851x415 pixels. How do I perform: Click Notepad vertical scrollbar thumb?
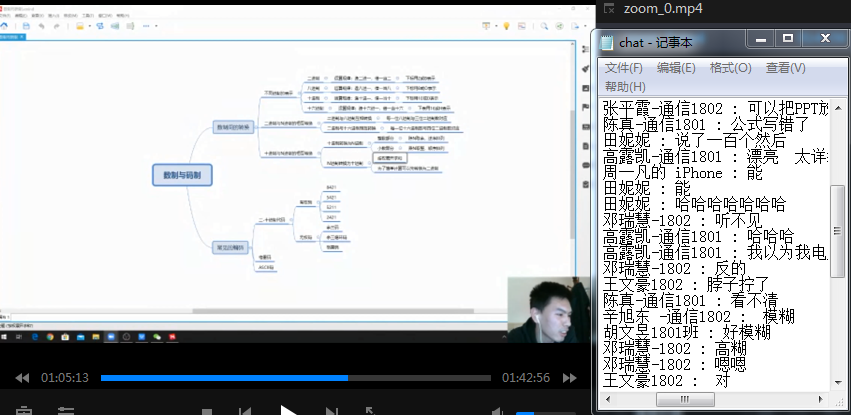coord(837,231)
